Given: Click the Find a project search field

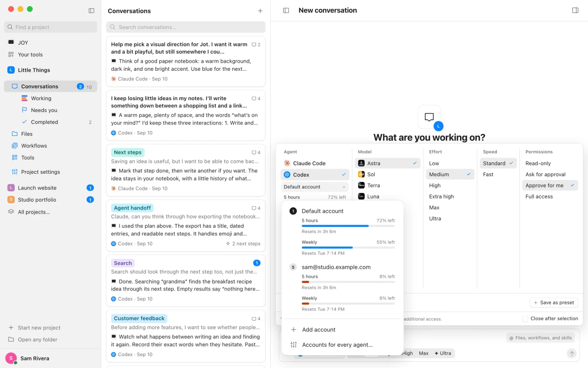Looking at the screenshot, I should pyautogui.click(x=51, y=27).
